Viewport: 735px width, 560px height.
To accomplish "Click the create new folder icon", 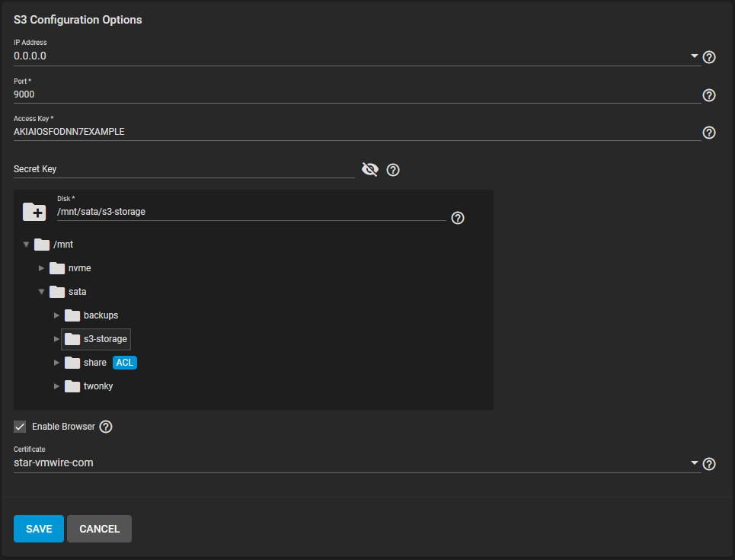I will click(x=34, y=212).
